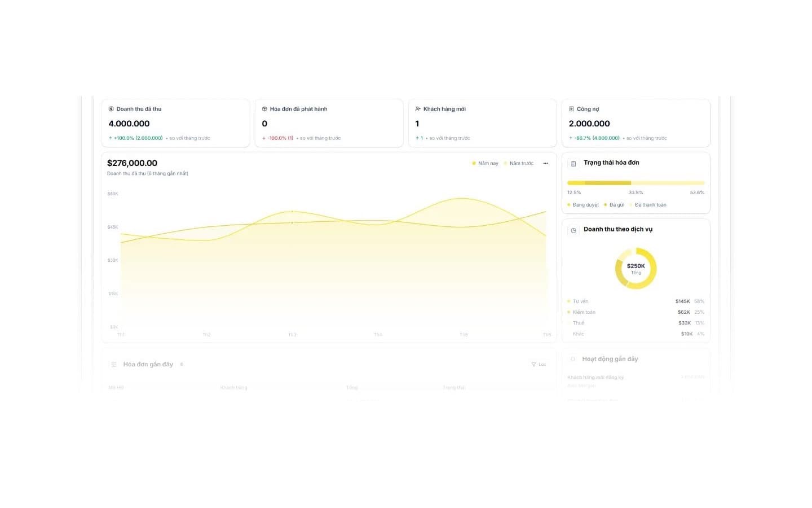812x508 pixels.
Task: Click the Công nợ card icon
Action: [571, 109]
